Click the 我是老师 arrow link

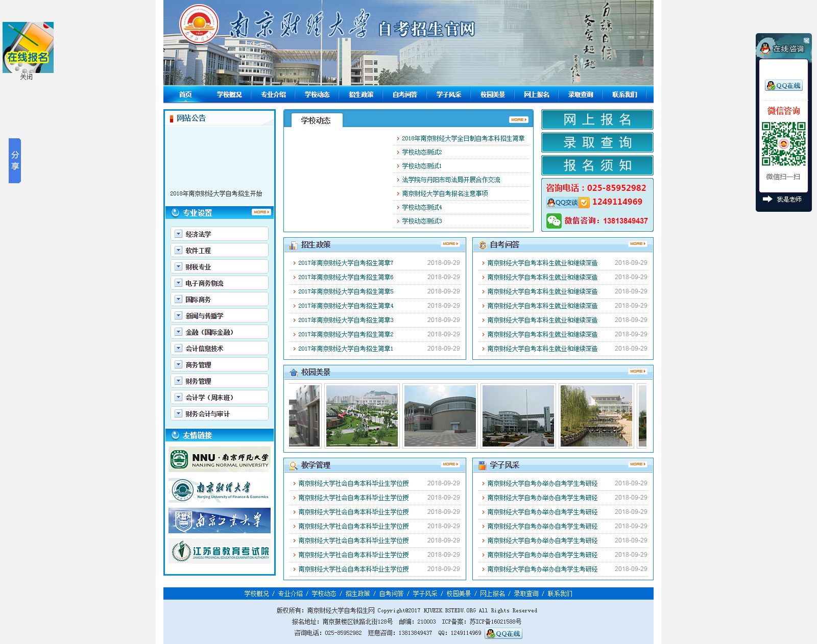(783, 200)
